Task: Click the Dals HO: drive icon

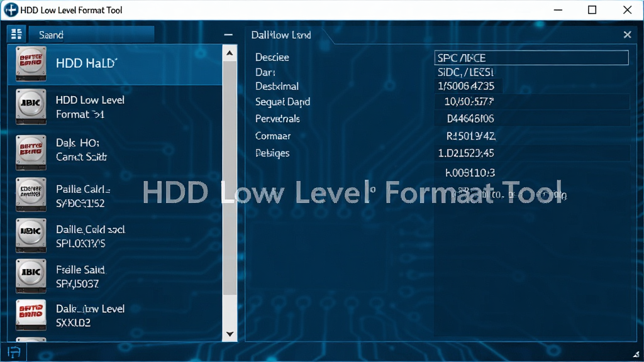Action: pyautogui.click(x=31, y=152)
